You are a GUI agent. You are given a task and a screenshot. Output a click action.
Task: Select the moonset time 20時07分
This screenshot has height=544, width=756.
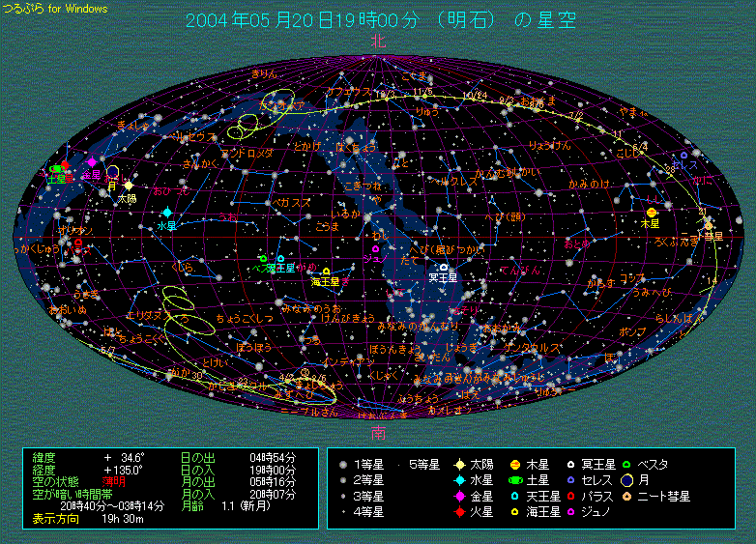click(273, 494)
